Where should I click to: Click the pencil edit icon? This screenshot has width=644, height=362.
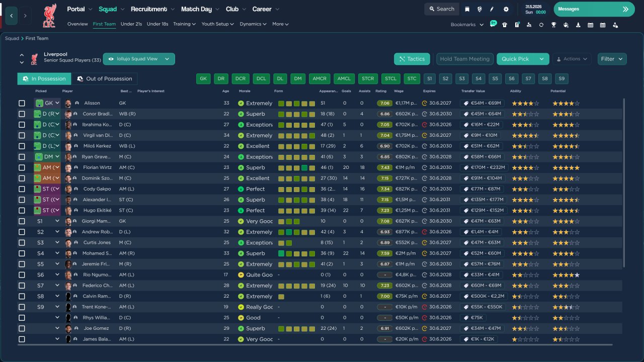tap(492, 9)
